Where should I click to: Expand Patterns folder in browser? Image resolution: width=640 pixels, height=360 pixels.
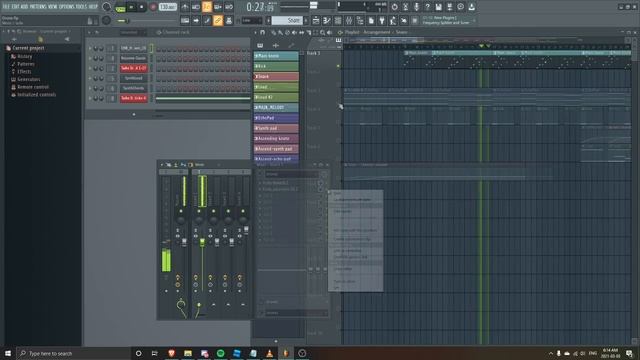26,64
